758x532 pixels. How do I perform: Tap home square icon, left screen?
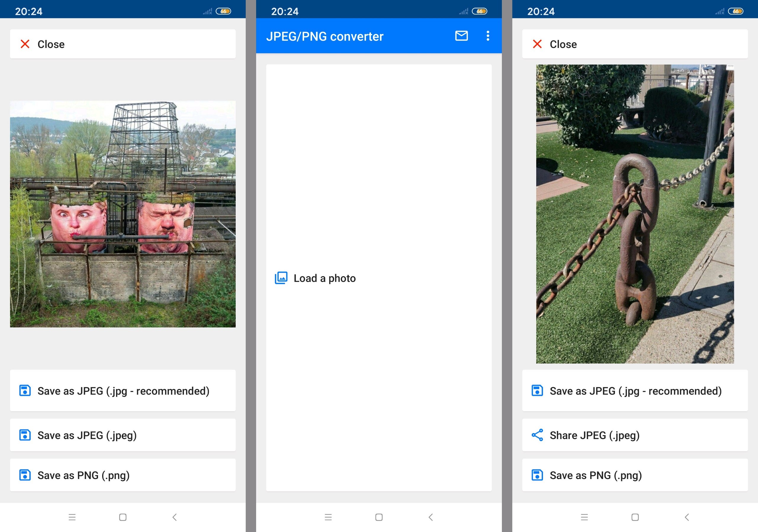(123, 517)
